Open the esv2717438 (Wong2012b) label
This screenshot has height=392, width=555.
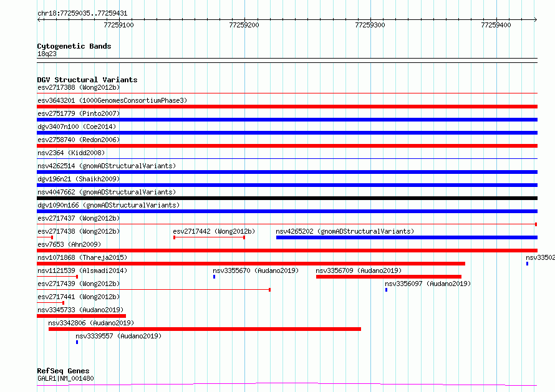[79, 231]
